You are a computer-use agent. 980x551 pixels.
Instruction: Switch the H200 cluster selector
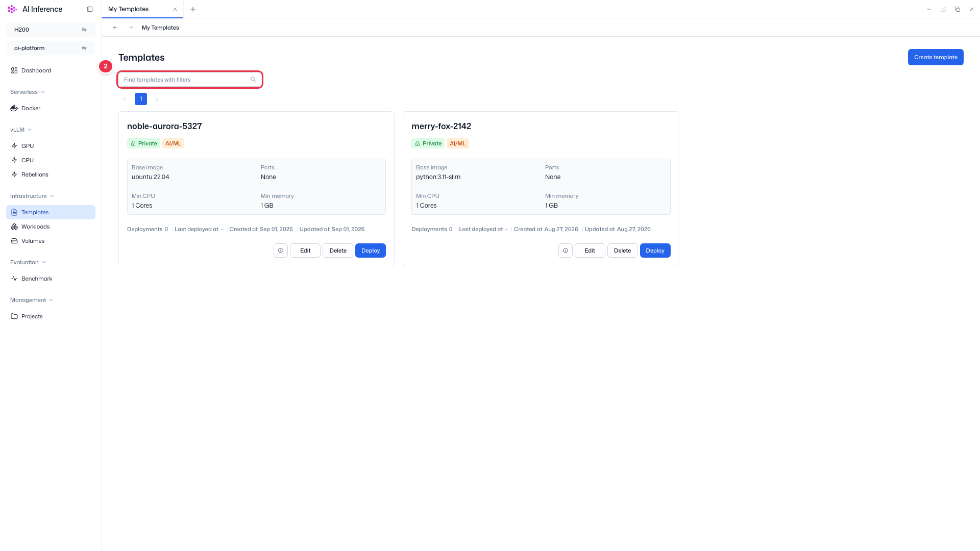(51, 30)
